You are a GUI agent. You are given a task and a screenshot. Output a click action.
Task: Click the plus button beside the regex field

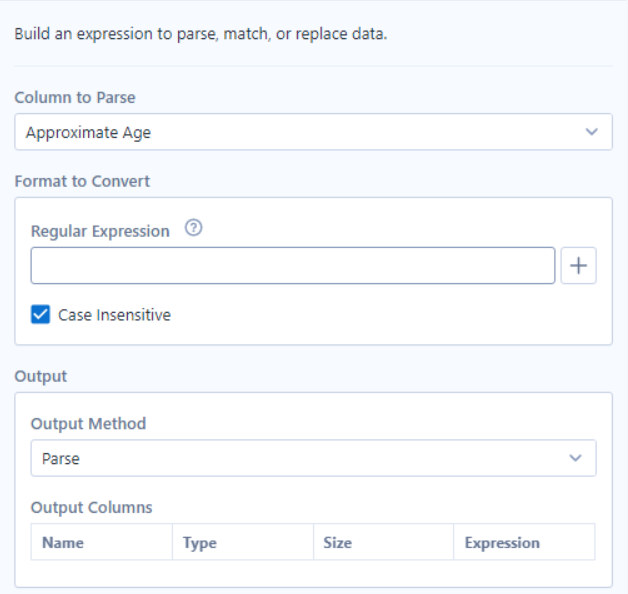[x=578, y=266]
